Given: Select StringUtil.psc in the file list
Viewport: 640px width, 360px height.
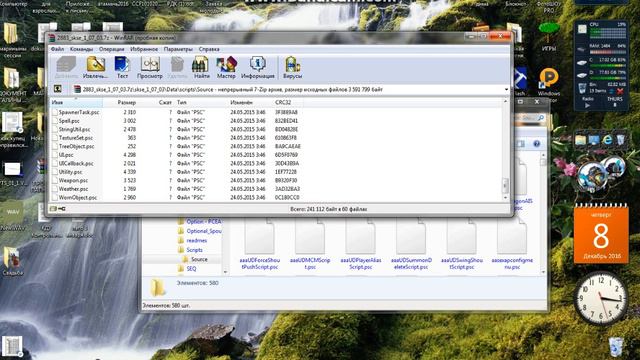Looking at the screenshot, I should click(74, 129).
